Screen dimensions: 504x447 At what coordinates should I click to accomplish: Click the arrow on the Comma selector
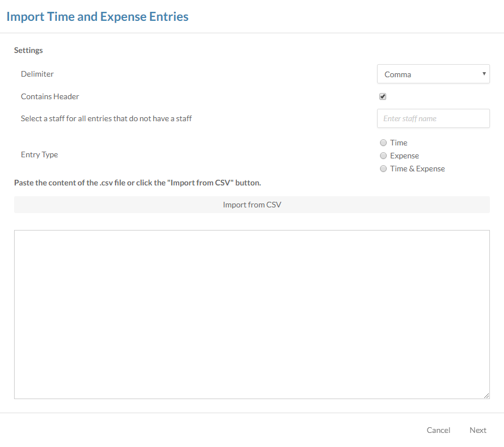484,74
